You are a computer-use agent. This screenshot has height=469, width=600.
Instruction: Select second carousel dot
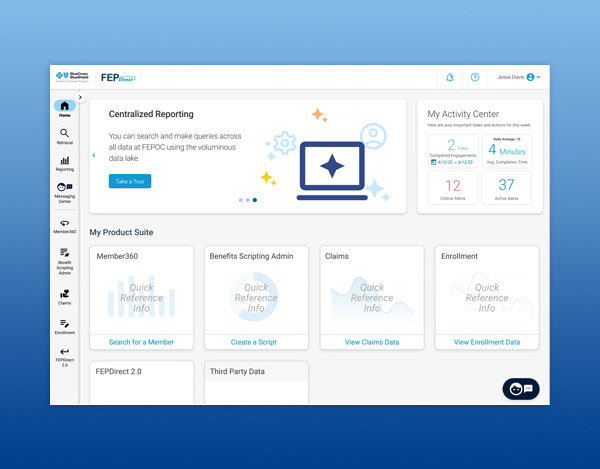[248, 200]
